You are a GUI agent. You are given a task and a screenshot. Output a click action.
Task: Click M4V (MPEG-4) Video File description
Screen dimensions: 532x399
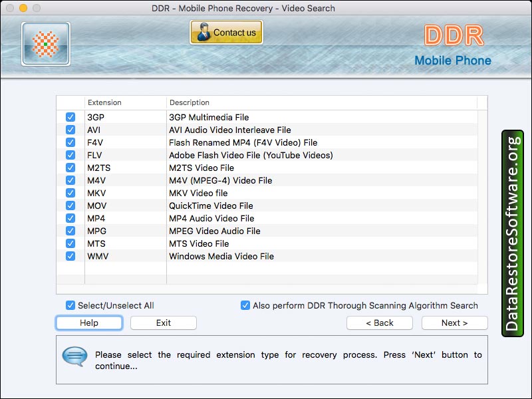point(221,180)
